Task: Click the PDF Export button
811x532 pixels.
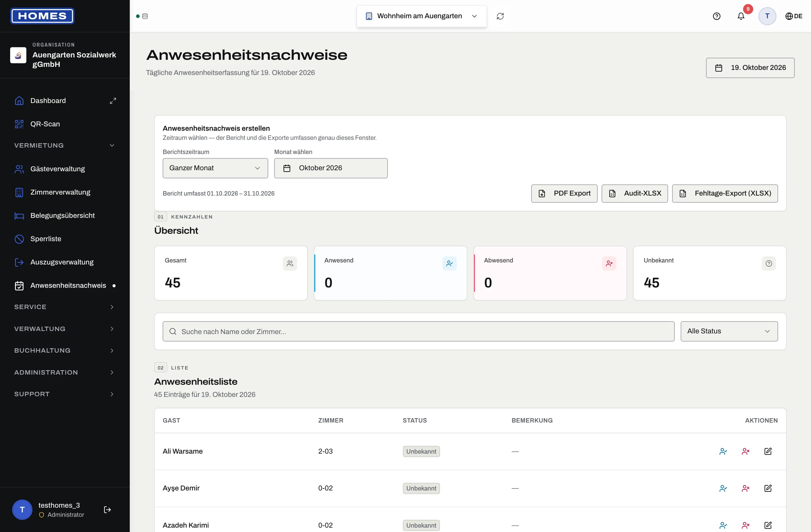Action: (x=564, y=193)
